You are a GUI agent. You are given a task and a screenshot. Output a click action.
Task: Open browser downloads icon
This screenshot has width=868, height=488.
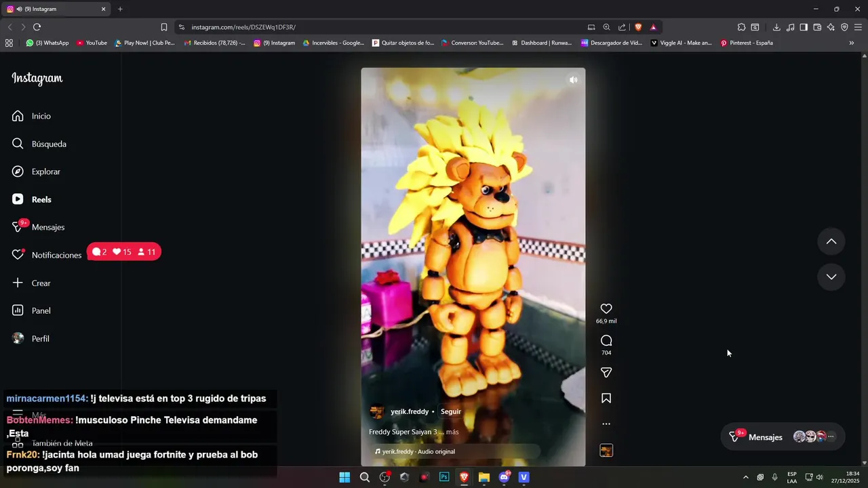776,27
